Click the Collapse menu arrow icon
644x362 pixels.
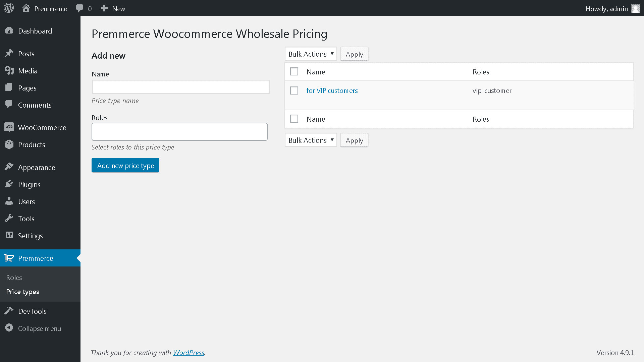[x=9, y=328]
